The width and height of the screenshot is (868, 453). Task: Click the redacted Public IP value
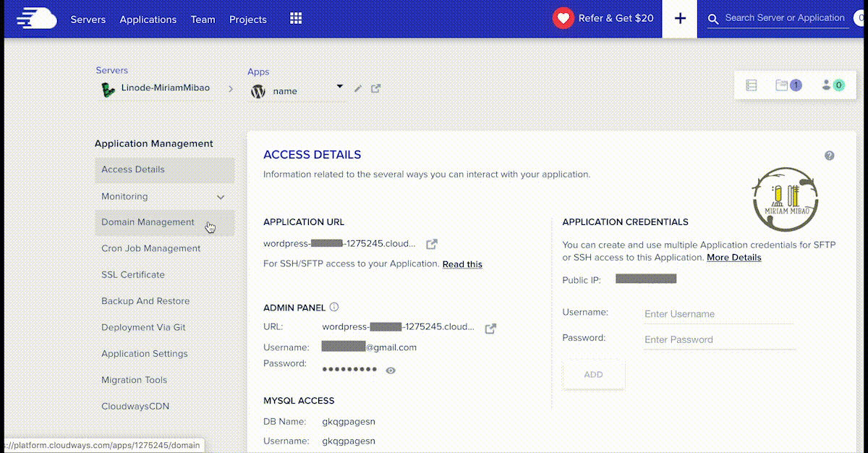click(x=646, y=279)
